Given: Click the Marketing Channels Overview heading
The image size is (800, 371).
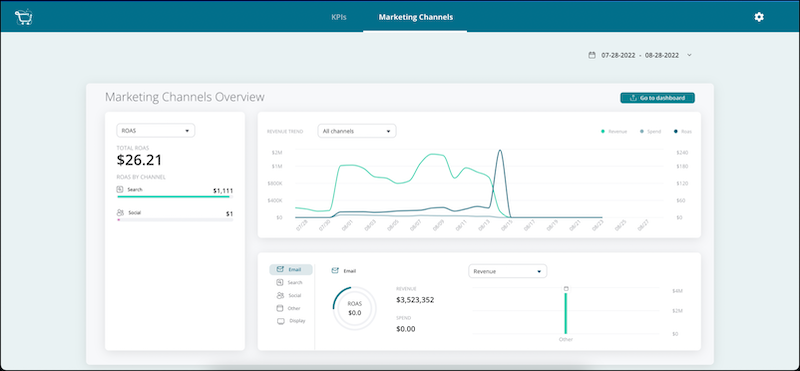Looking at the screenshot, I should [185, 97].
